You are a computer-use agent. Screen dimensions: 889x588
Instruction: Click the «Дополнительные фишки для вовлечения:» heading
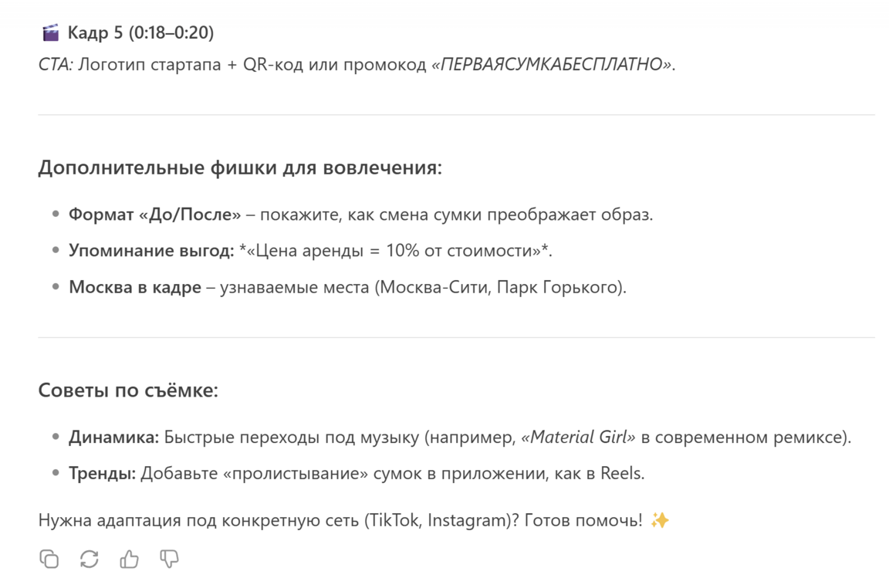[240, 167]
